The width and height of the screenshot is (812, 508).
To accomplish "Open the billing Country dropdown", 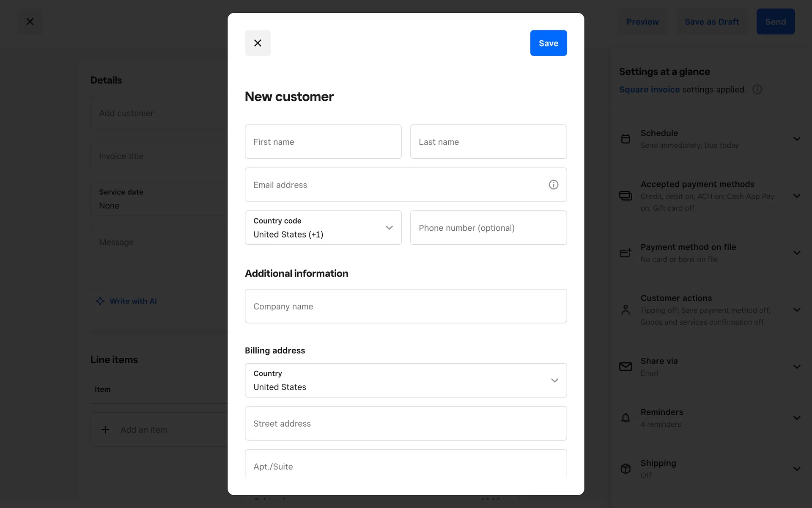I will pos(406,380).
